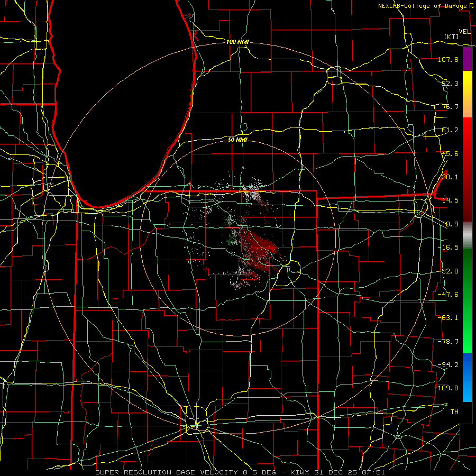Select the -16.5 scale value
This screenshot has width=476, height=476.
(448, 248)
